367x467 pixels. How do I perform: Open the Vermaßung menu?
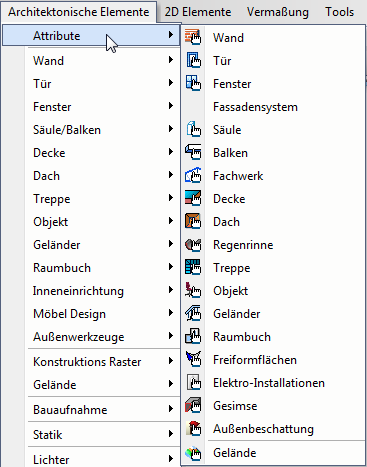click(x=278, y=12)
